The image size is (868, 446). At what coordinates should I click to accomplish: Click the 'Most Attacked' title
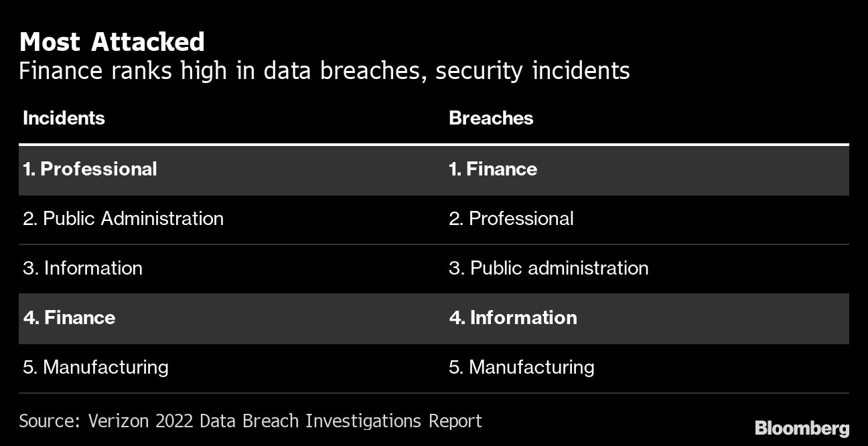coord(112,42)
